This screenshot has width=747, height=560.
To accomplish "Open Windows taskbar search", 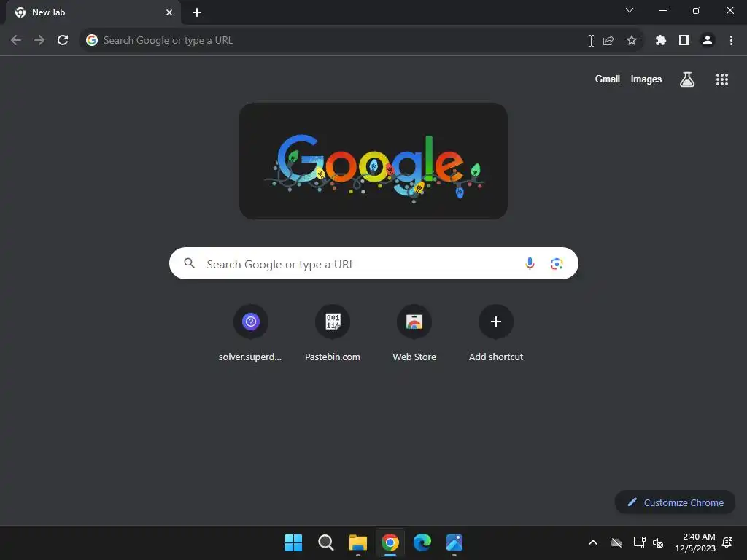I will click(326, 542).
